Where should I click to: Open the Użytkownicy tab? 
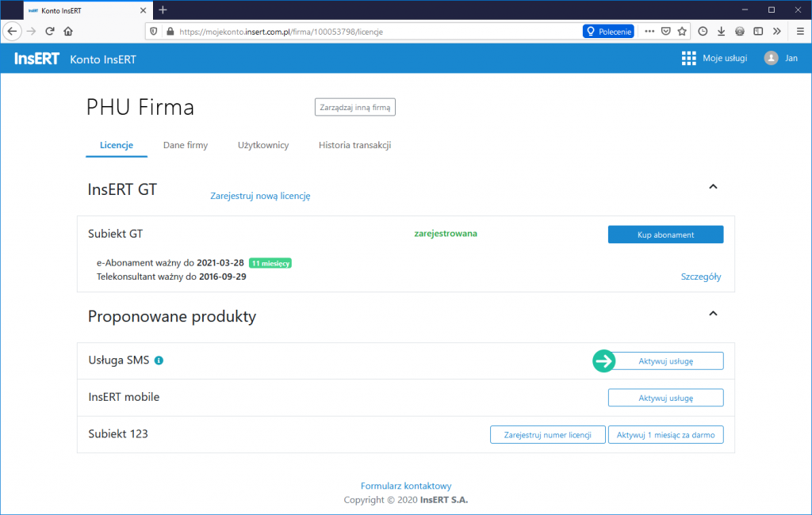click(x=263, y=145)
